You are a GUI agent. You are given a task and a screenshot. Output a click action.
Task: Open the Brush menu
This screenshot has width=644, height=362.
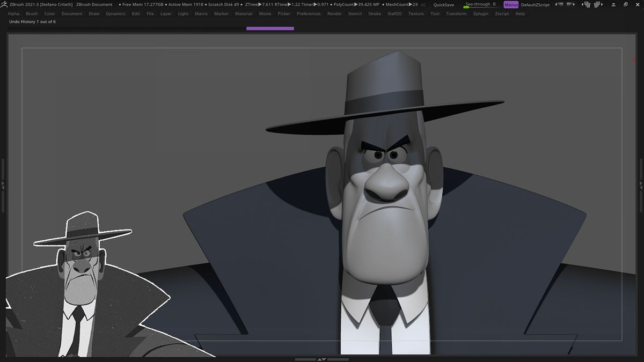tap(32, 13)
